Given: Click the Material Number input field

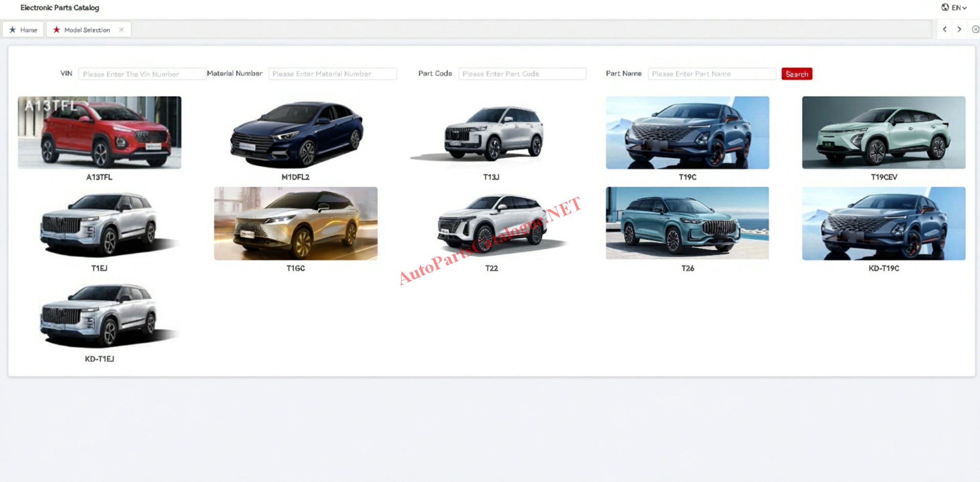Looking at the screenshot, I should [x=332, y=74].
